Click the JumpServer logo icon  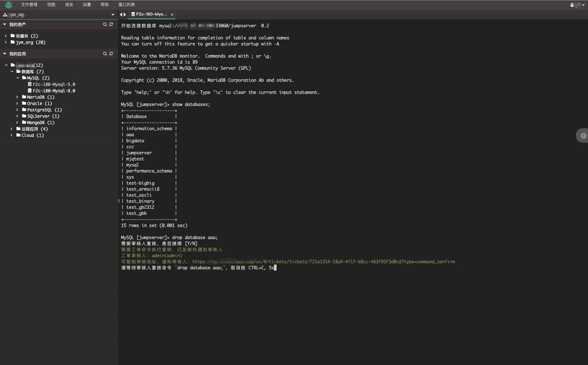(8, 5)
